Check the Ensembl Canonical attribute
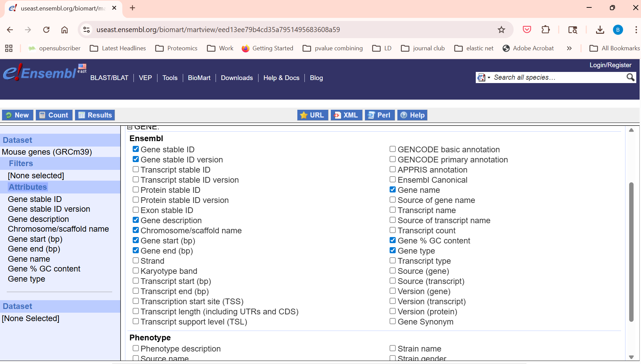The height and width of the screenshot is (364, 641). (393, 180)
